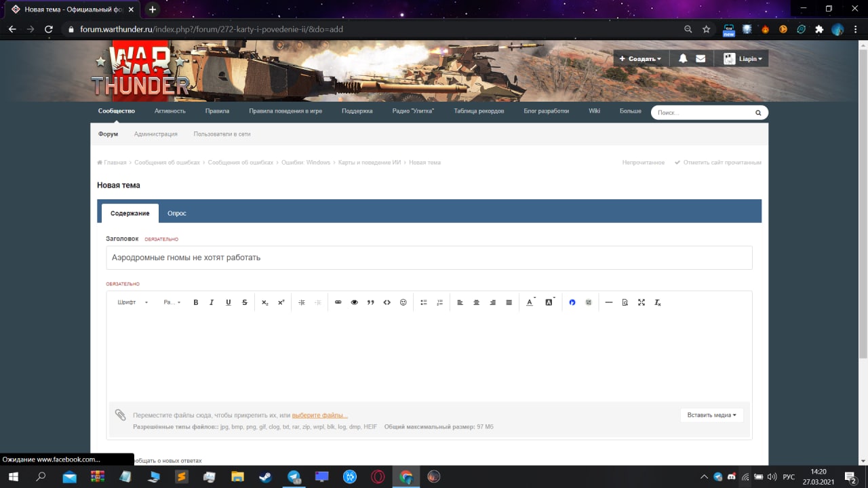
Task: Insert a horizontal line
Action: pyautogui.click(x=609, y=302)
